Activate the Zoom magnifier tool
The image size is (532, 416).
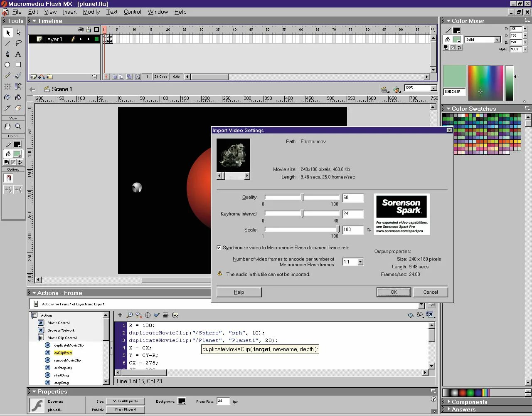pyautogui.click(x=18, y=126)
